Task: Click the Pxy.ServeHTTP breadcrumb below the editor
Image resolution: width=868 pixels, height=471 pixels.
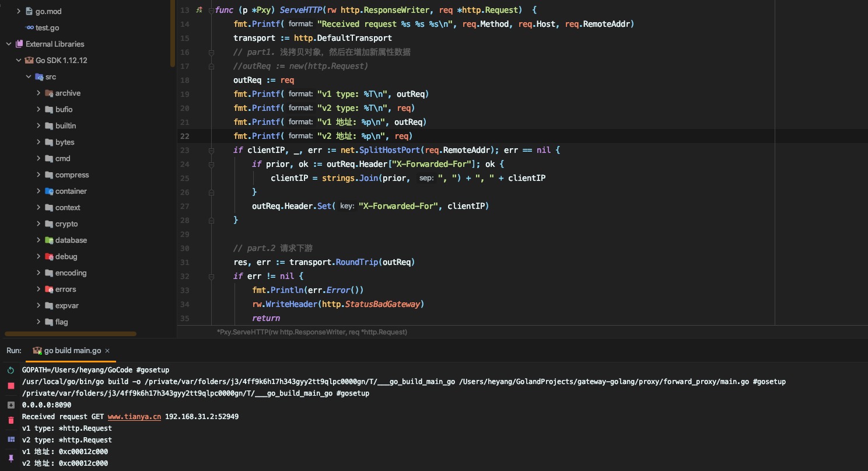Action: (311, 332)
